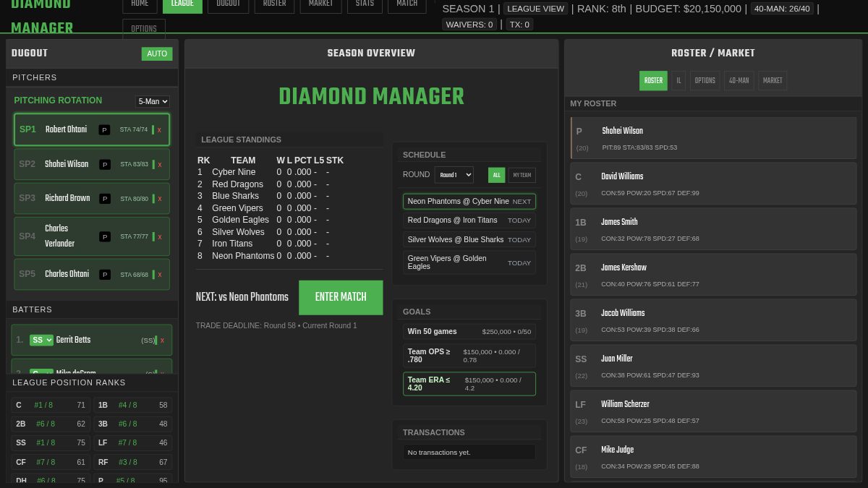Click Red Dragons in league standings
The image size is (868, 488).
(237, 184)
